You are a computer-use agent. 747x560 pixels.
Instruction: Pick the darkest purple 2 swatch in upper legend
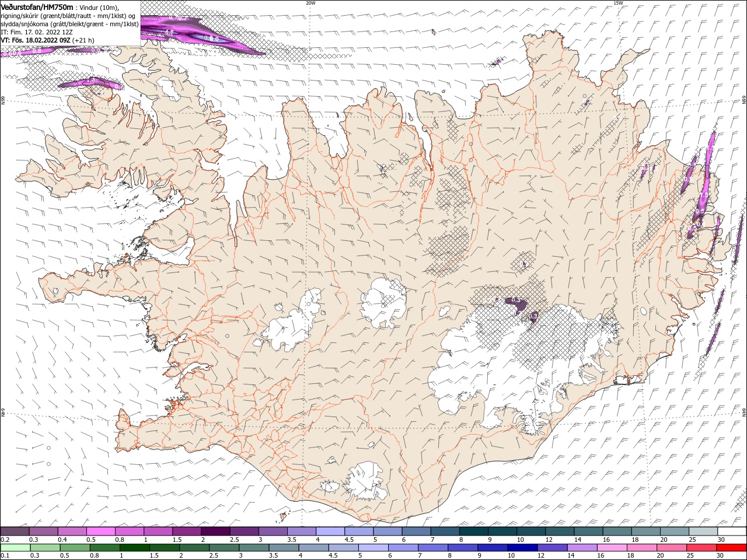pyautogui.click(x=215, y=531)
